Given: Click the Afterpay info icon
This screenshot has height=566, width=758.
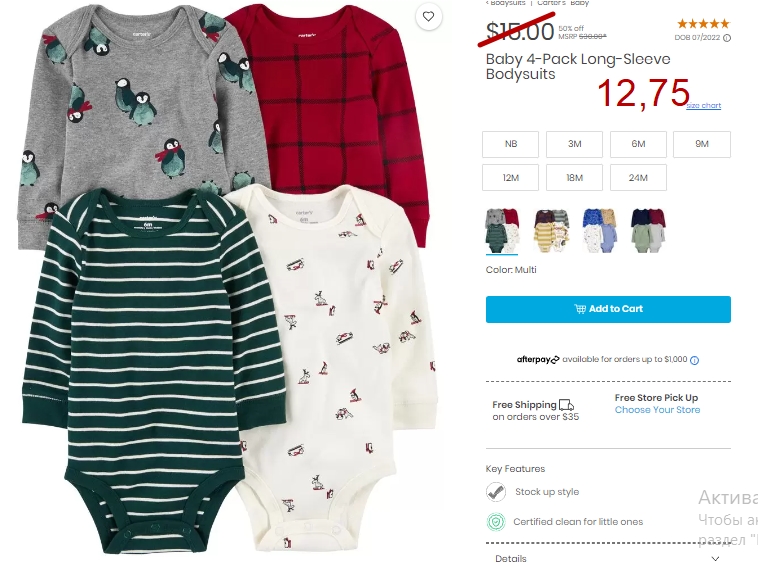Looking at the screenshot, I should [694, 360].
